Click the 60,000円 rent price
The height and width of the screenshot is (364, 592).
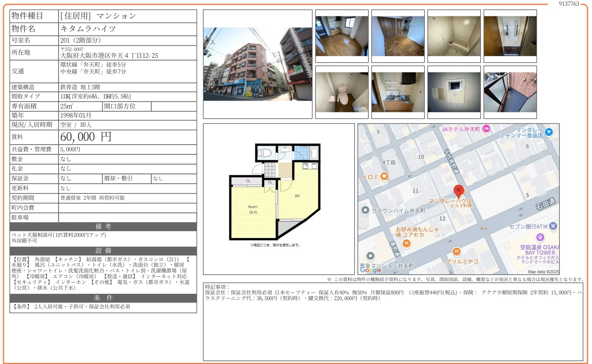[x=86, y=137]
